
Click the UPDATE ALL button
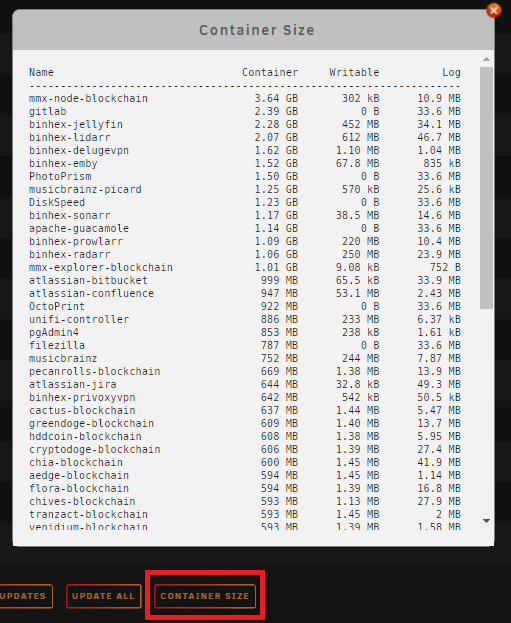click(103, 596)
